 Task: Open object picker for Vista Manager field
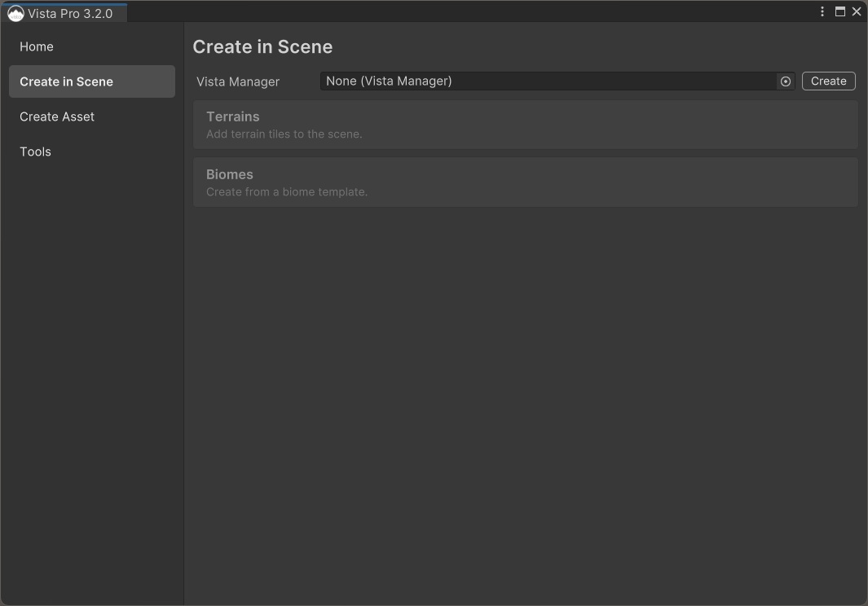(785, 81)
